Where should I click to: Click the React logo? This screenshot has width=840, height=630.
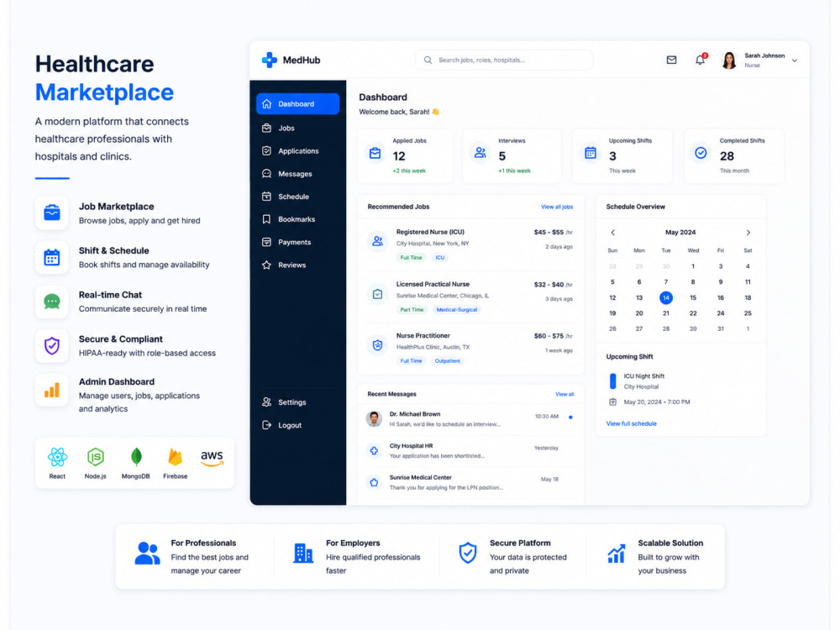tap(57, 457)
